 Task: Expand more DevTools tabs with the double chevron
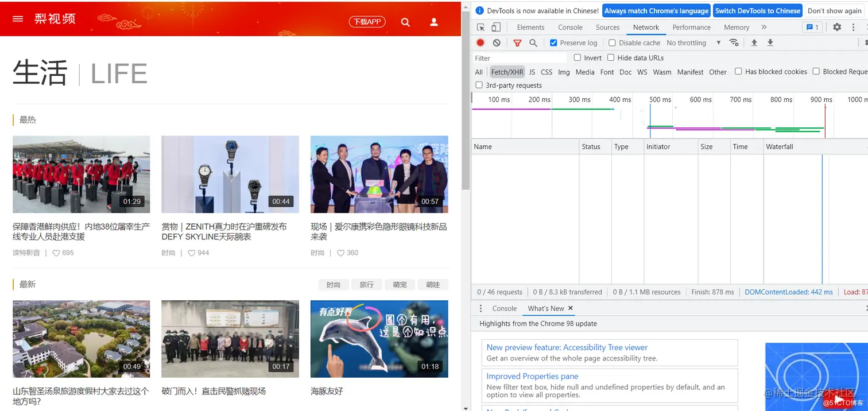tap(764, 27)
